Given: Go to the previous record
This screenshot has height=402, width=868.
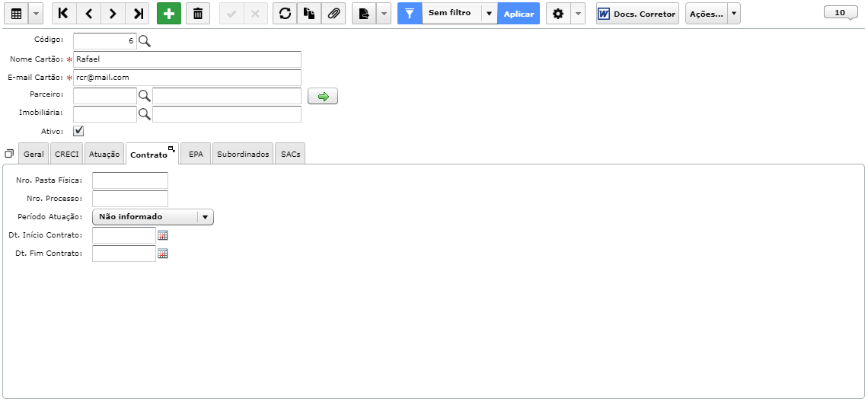Looking at the screenshot, I should [x=88, y=14].
